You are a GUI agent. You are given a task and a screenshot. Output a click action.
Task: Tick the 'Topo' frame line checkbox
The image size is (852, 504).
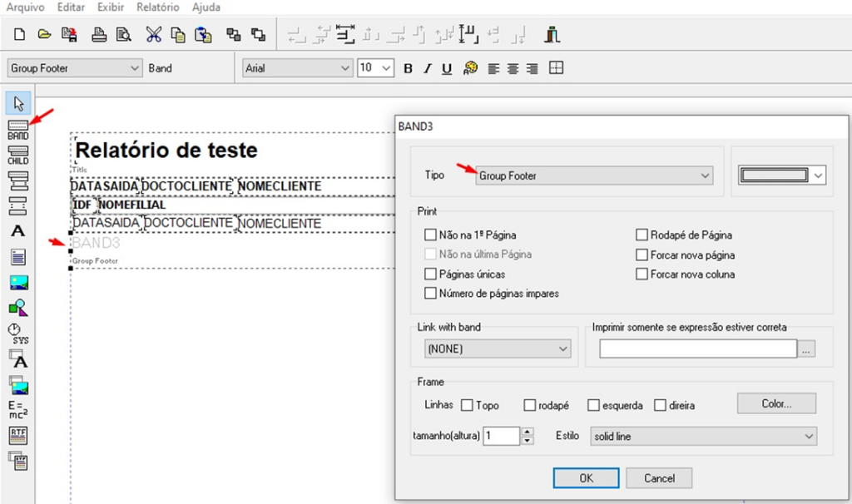click(467, 406)
